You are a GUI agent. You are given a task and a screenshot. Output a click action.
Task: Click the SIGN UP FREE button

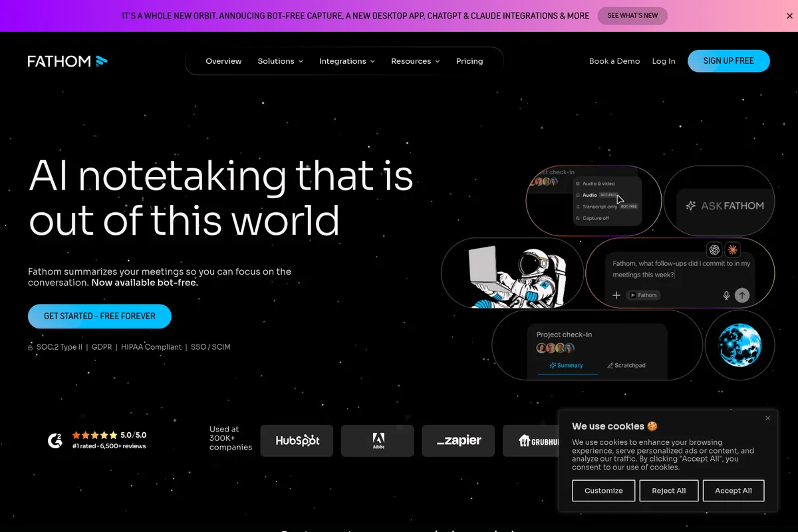tap(729, 61)
